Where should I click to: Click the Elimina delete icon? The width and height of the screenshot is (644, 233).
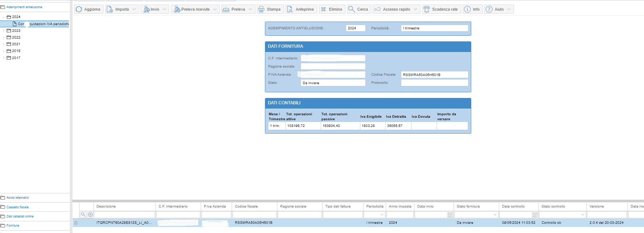click(323, 9)
